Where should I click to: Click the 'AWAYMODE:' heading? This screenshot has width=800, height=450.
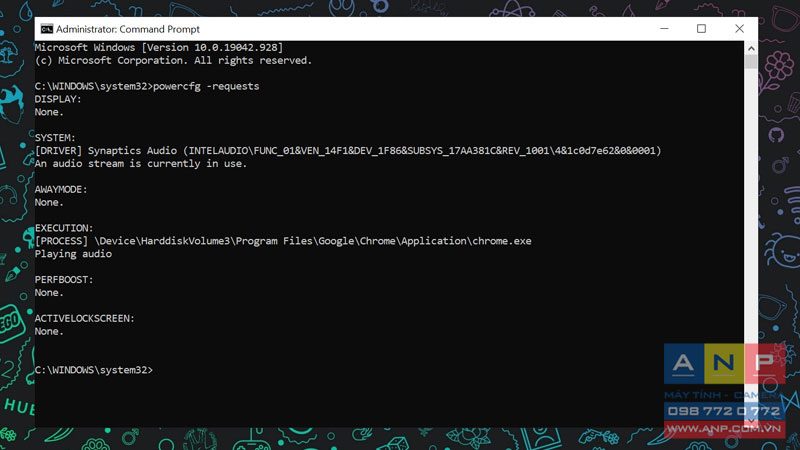tap(61, 189)
